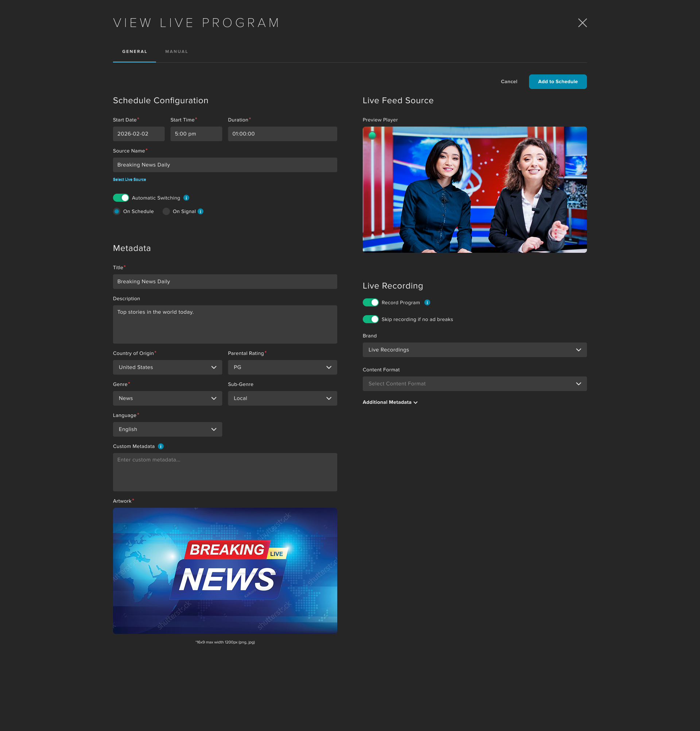Click the Select Live Source link

click(129, 180)
